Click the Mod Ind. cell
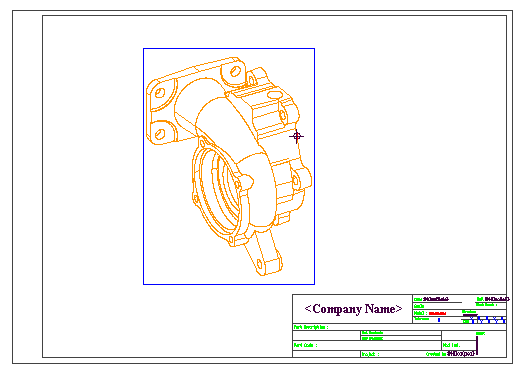The image size is (524, 388). point(458,345)
